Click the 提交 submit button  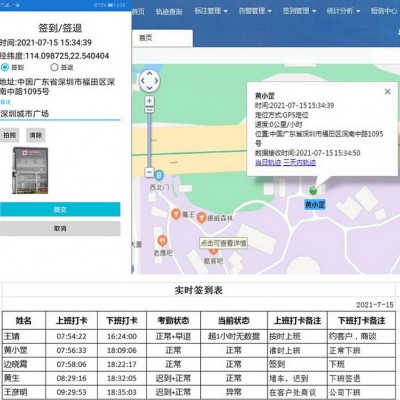[x=60, y=209]
